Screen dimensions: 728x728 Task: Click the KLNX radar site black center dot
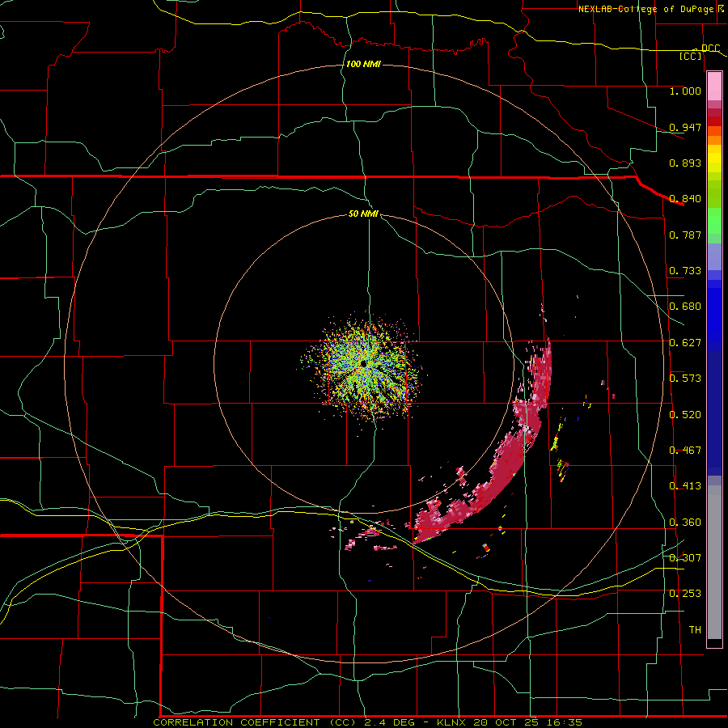(363, 363)
